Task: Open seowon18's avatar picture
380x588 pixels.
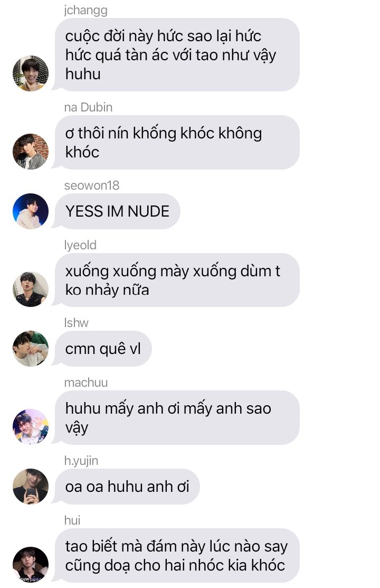Action: click(x=31, y=211)
